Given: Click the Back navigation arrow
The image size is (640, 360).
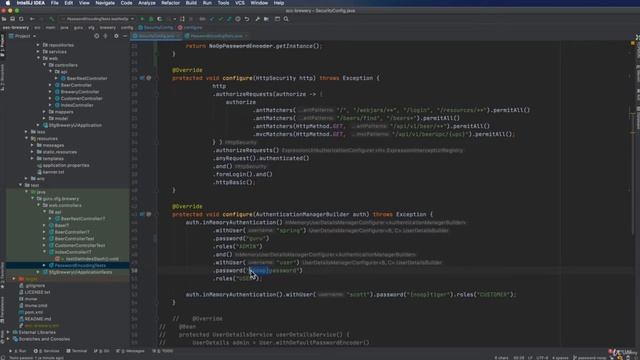Looking at the screenshot, I should [32, 19].
